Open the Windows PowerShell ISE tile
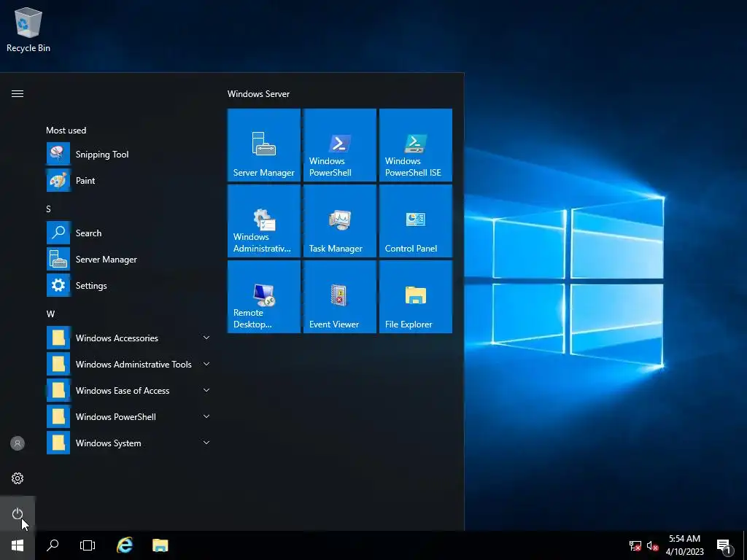747x560 pixels. (415, 145)
